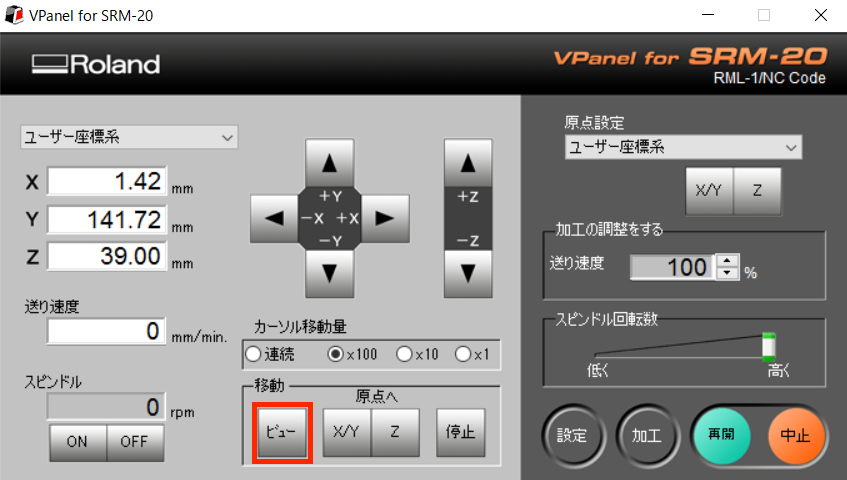Click the 送り速度 100 percent field

coord(673,267)
